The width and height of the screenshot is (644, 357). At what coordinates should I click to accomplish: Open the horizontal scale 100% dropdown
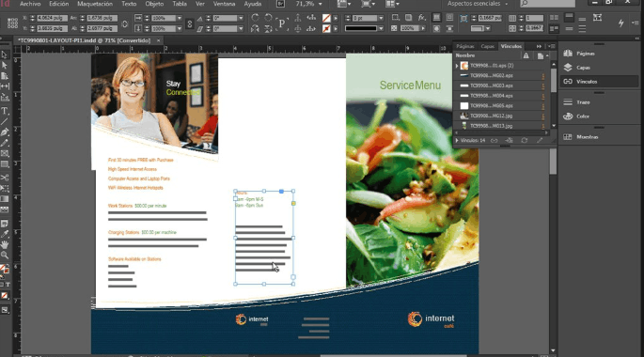pos(179,18)
